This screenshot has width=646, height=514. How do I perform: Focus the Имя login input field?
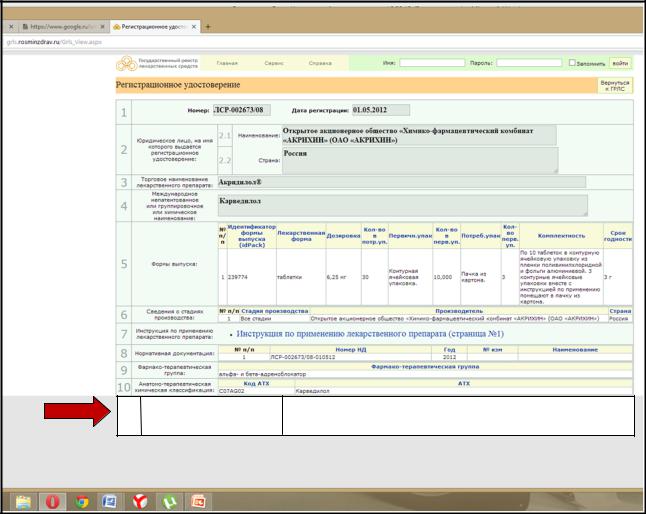point(432,63)
